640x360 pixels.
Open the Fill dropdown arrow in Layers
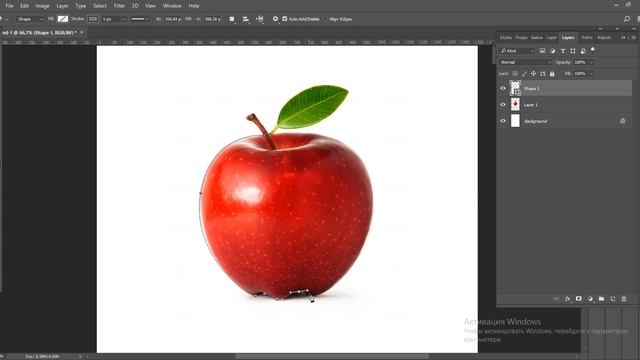[x=591, y=74]
